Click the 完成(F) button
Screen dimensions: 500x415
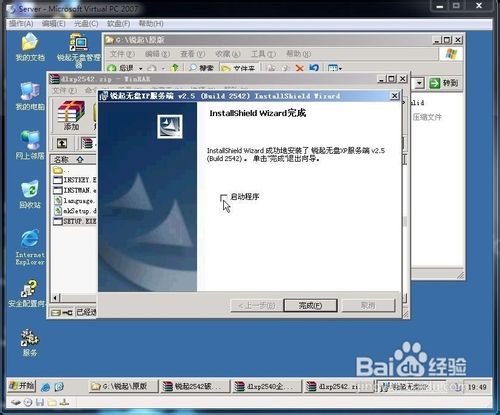click(x=310, y=305)
